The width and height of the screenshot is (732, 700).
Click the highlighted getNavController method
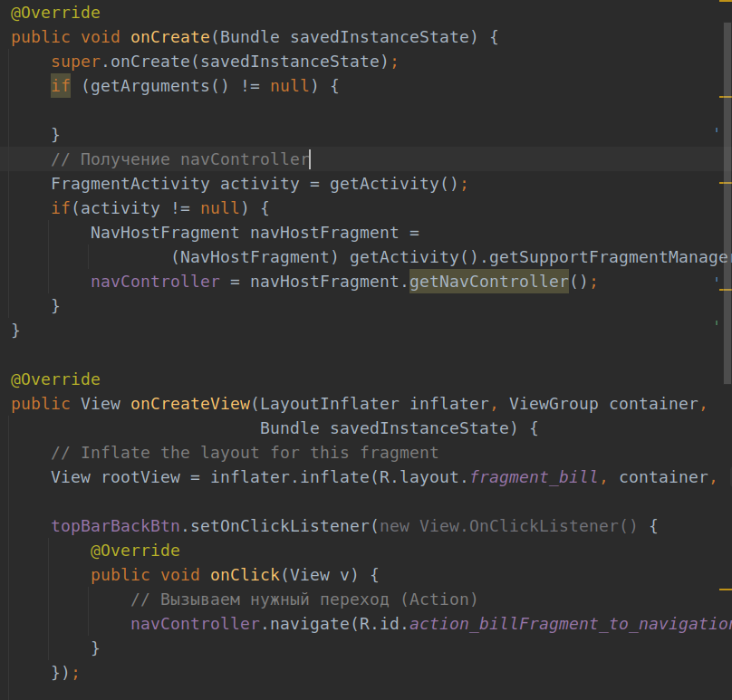(x=488, y=282)
